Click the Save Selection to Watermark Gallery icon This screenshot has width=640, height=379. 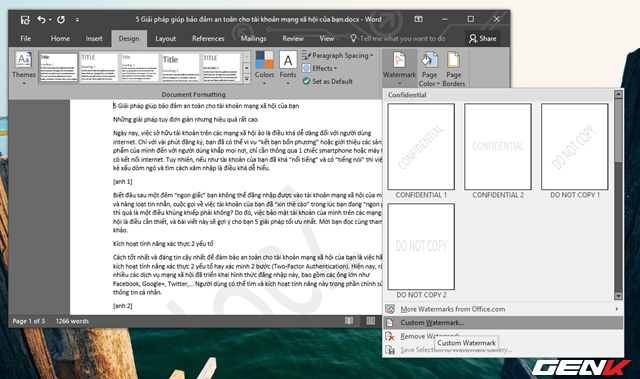(390, 350)
